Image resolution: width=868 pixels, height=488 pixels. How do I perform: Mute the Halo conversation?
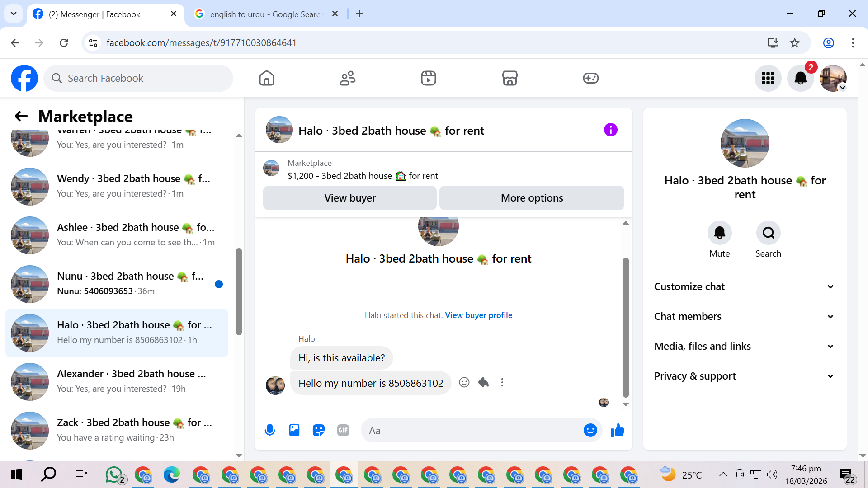tap(719, 233)
